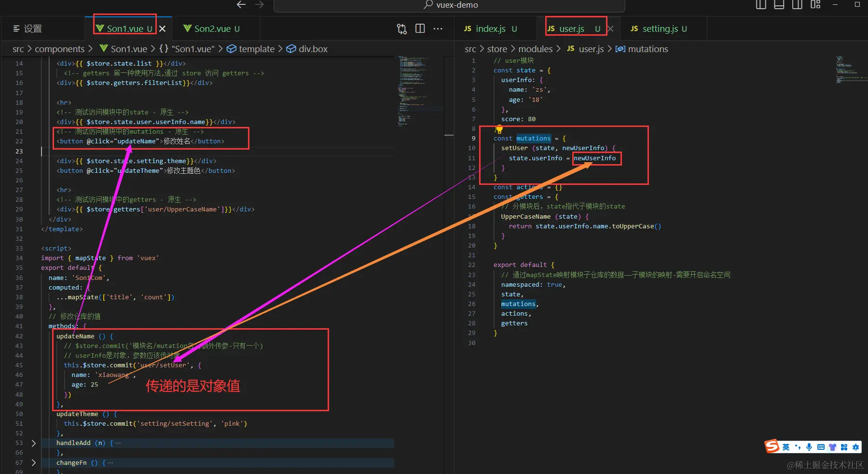Screen dimensions: 868x474
Task: Open changes compare icon in editor toolbar
Action: coord(402,28)
